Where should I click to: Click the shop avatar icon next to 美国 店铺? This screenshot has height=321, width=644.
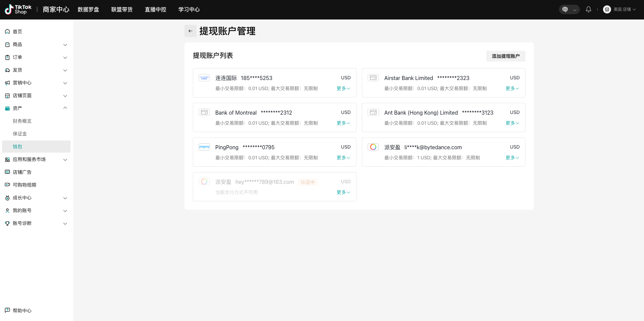[x=607, y=9]
